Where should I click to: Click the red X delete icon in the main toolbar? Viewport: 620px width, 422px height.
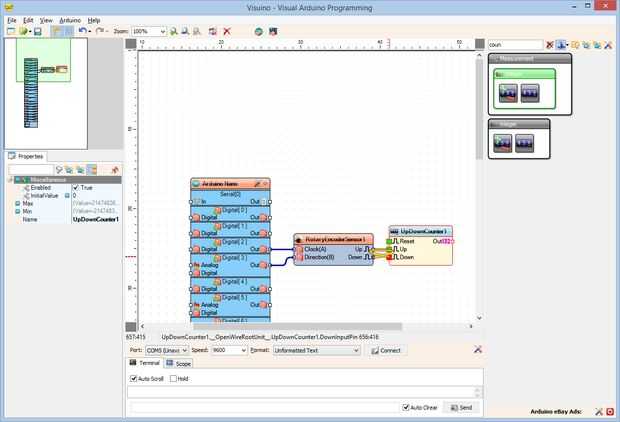[x=227, y=31]
